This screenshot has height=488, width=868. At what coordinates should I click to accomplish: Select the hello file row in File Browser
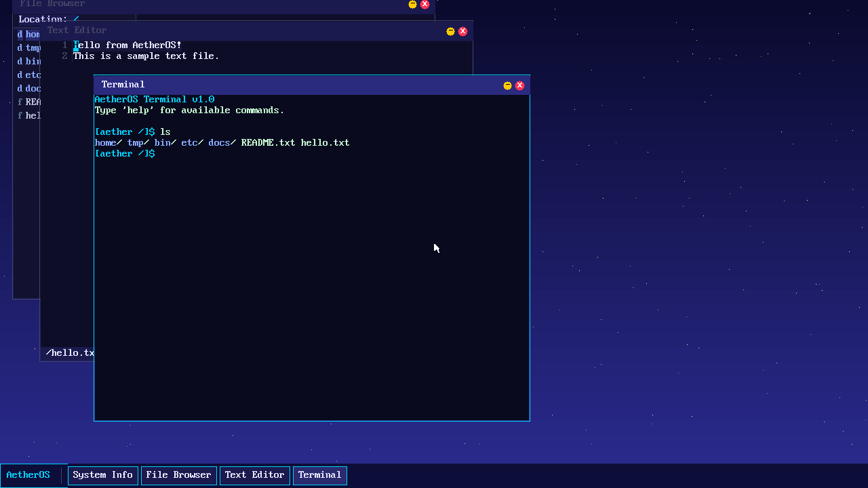(x=27, y=116)
